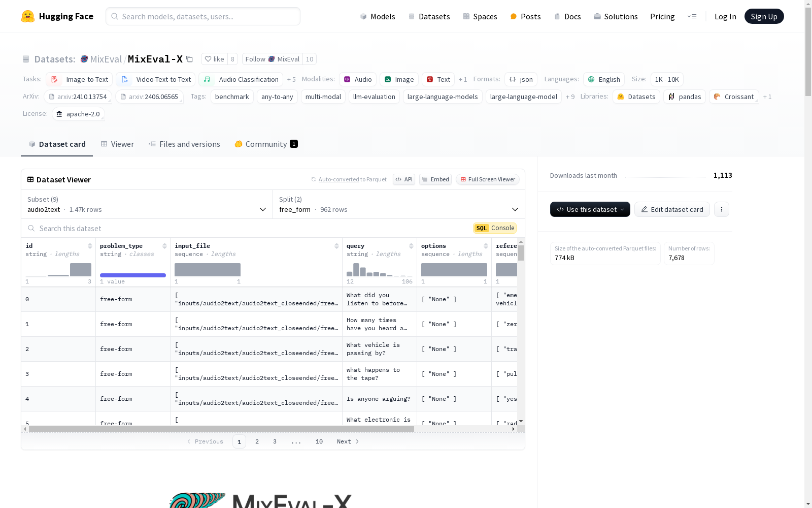Toggle like on the dataset

click(215, 59)
